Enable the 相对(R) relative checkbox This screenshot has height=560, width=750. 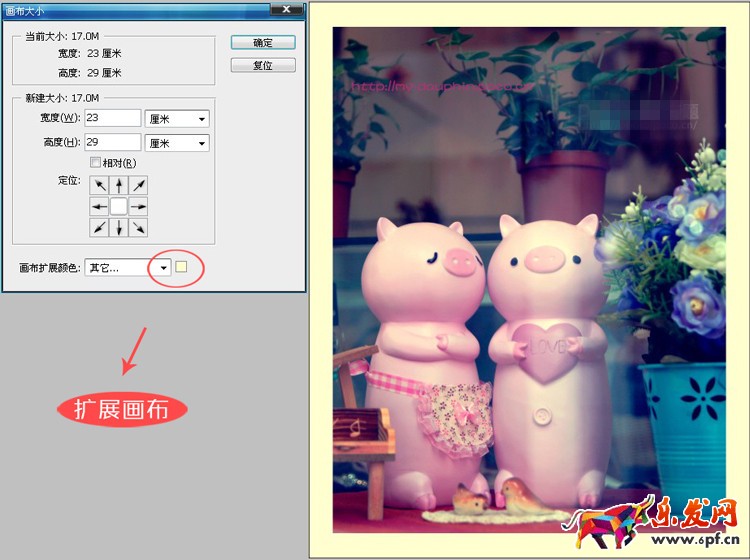click(95, 163)
